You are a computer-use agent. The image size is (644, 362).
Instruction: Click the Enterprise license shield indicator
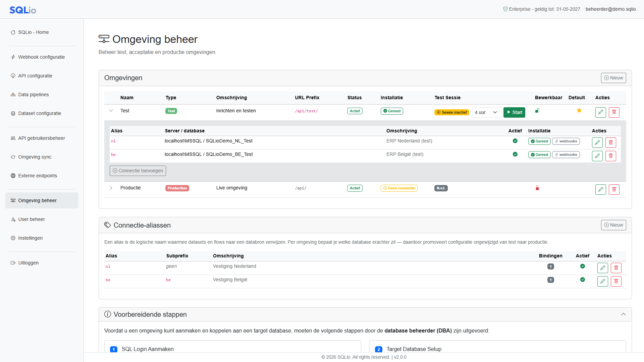505,9
